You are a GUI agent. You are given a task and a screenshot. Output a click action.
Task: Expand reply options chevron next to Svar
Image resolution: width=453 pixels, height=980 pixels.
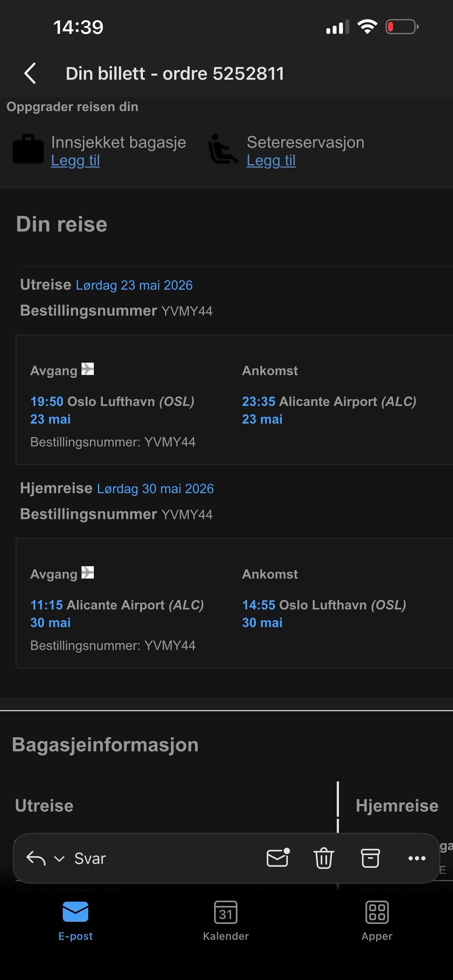point(59,858)
